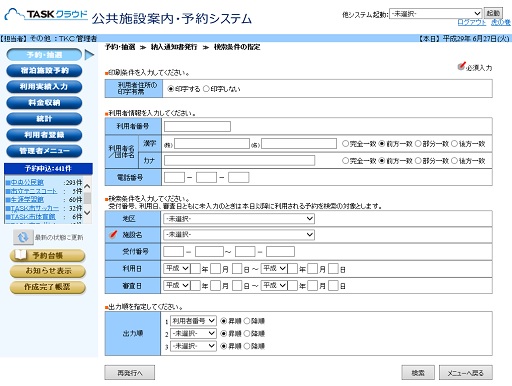The width and height of the screenshot is (512, 386).
Task: Choose 部分一致 in the 漢字 name row
Action: (418, 144)
